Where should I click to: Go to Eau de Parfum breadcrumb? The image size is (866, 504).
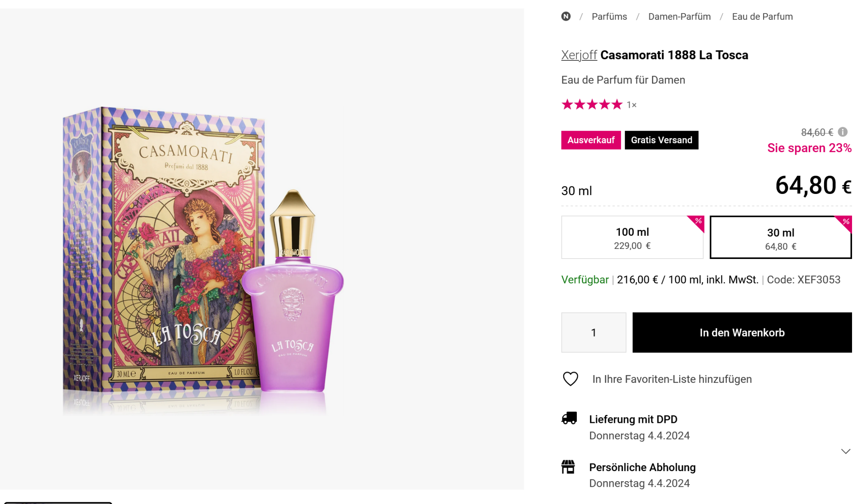click(x=762, y=16)
